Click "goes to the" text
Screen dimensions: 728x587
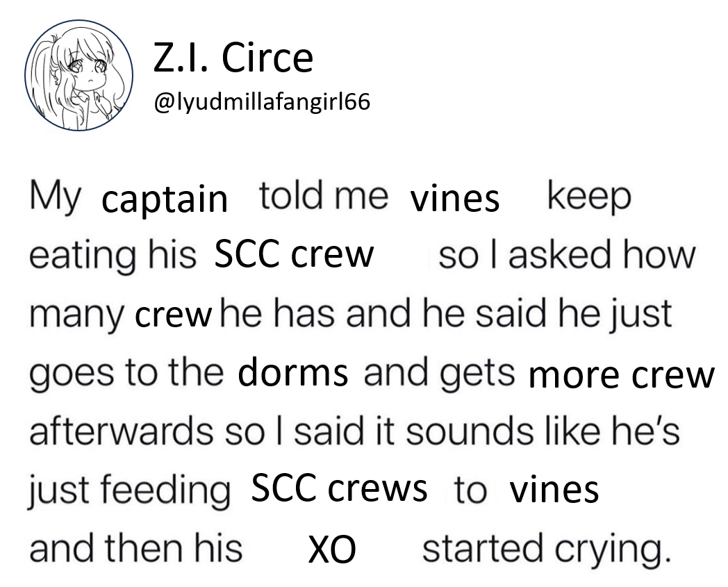click(126, 373)
